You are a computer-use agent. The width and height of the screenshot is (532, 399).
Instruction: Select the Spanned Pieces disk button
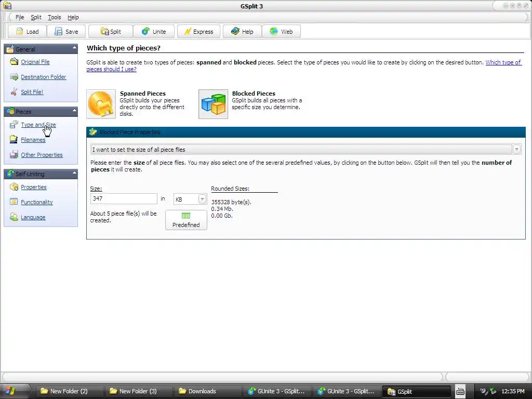[x=101, y=104]
